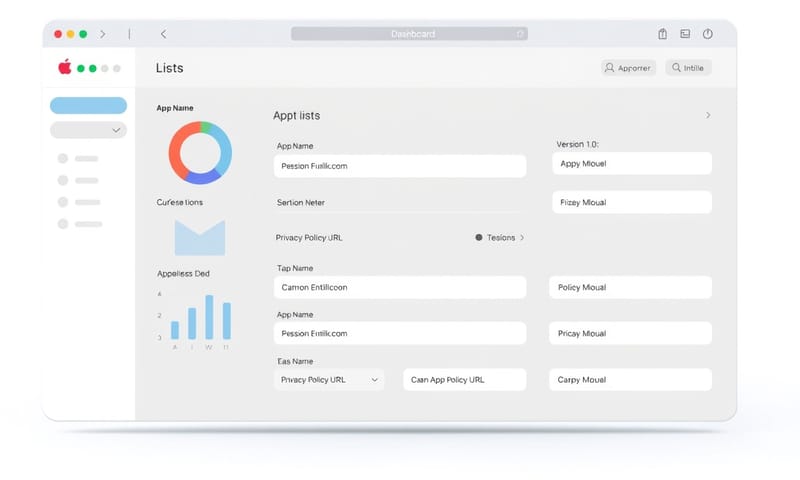Click the reload icon in the address bar
Image resolution: width=800 pixels, height=480 pixels.
(520, 34)
